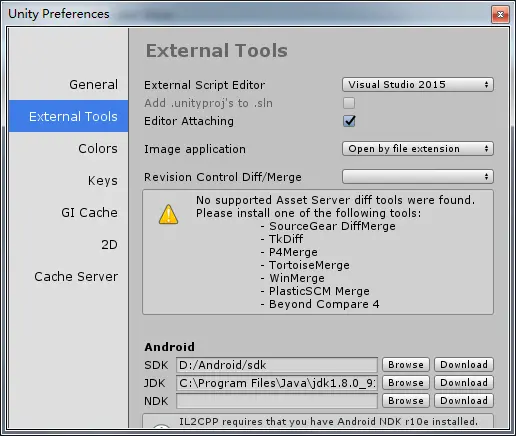Click the External Tools page heading

pyautogui.click(x=216, y=51)
